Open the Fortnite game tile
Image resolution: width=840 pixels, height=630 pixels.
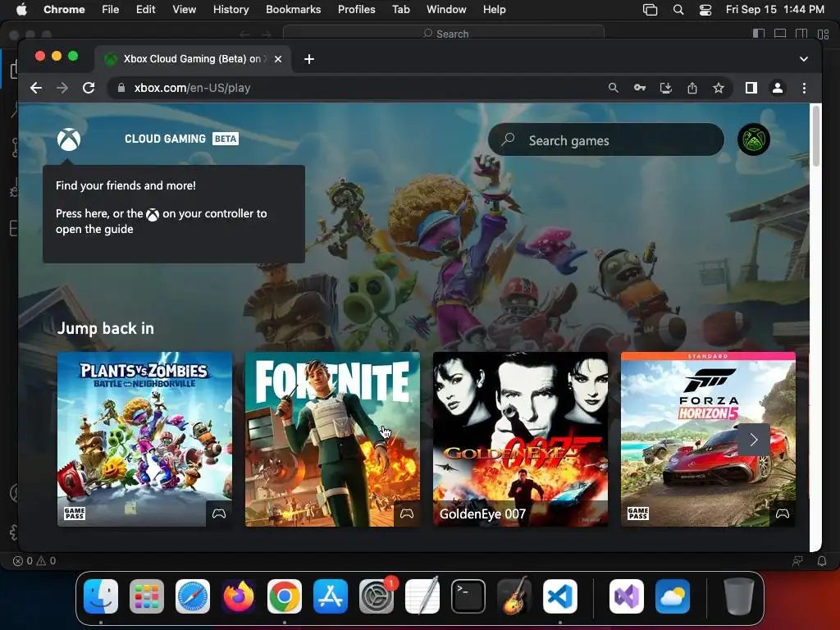tap(333, 439)
